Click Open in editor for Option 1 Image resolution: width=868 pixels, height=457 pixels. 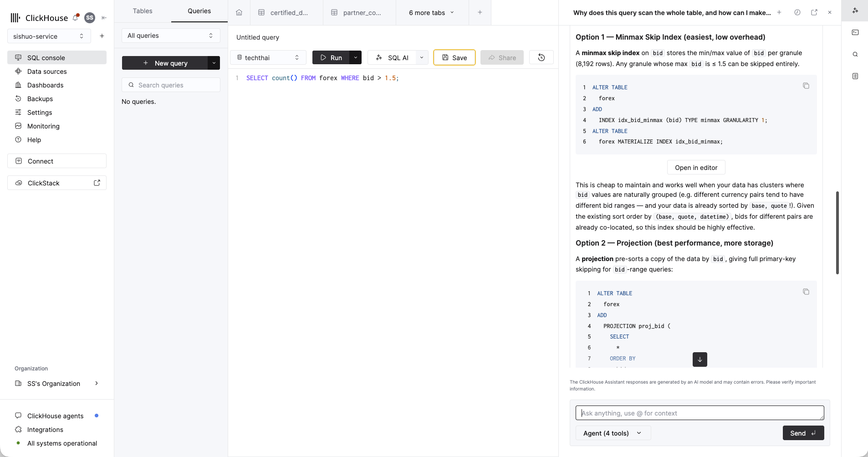point(696,167)
